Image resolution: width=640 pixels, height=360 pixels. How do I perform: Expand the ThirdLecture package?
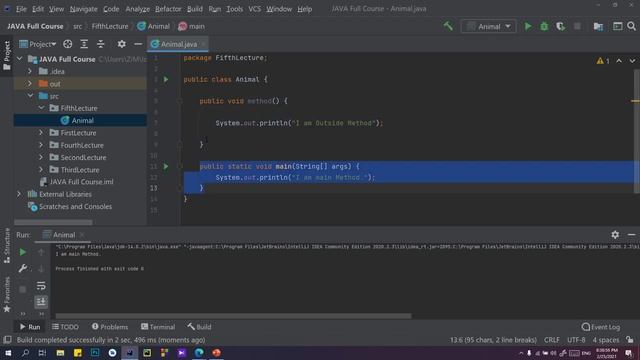41,169
